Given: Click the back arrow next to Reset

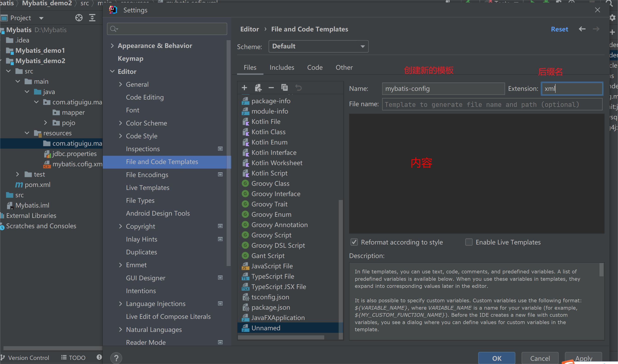Looking at the screenshot, I should tap(582, 29).
